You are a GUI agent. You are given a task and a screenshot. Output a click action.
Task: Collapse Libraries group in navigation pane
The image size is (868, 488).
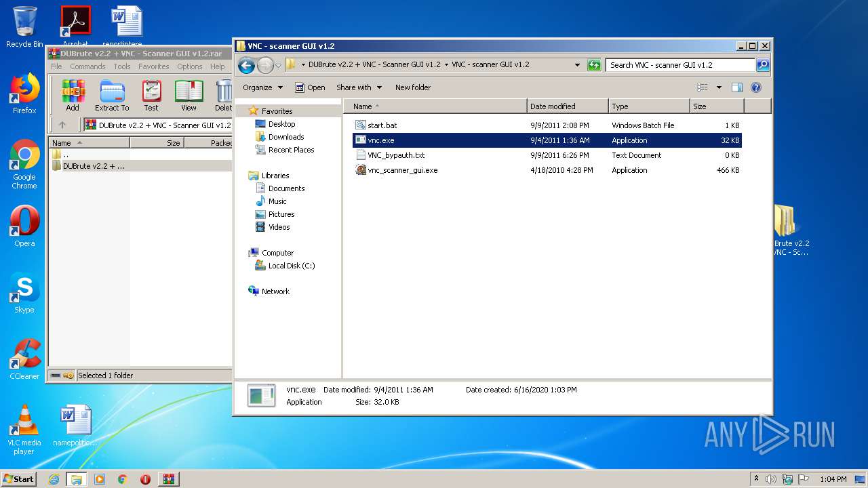(x=275, y=176)
